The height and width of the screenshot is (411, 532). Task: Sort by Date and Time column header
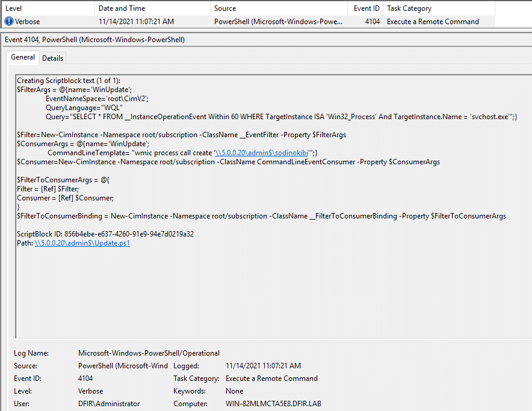pos(153,8)
